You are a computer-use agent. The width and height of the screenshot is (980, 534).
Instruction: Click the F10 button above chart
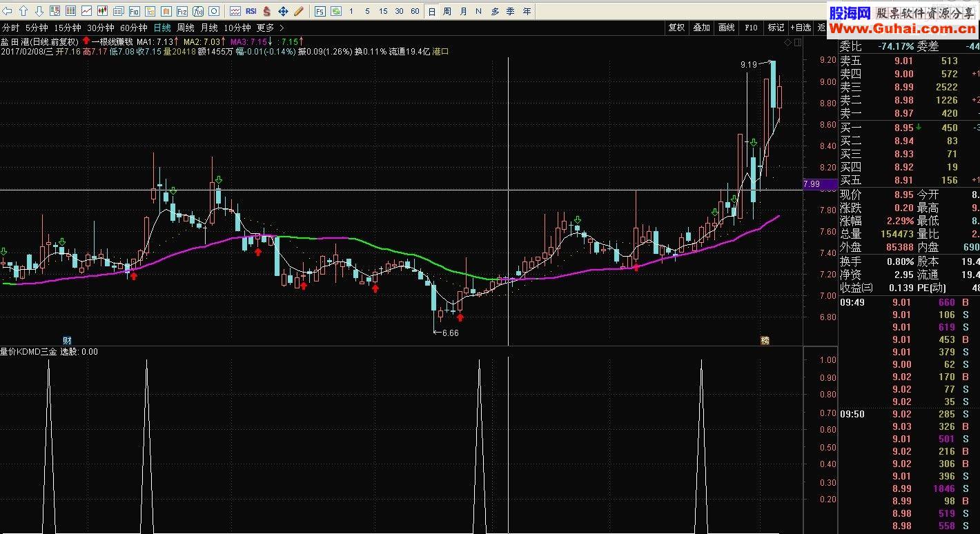pyautogui.click(x=751, y=28)
